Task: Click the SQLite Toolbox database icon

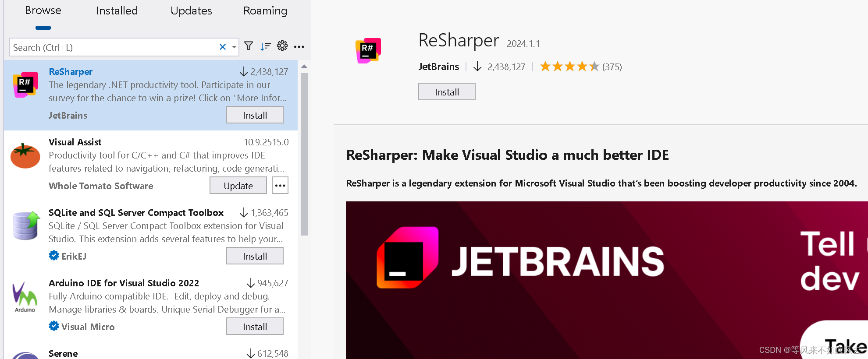Action: click(x=26, y=226)
